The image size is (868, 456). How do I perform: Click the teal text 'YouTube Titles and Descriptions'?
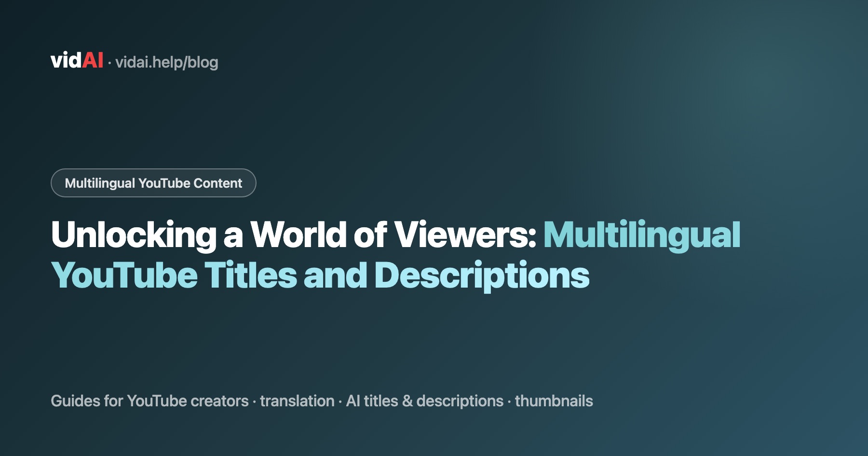click(320, 276)
